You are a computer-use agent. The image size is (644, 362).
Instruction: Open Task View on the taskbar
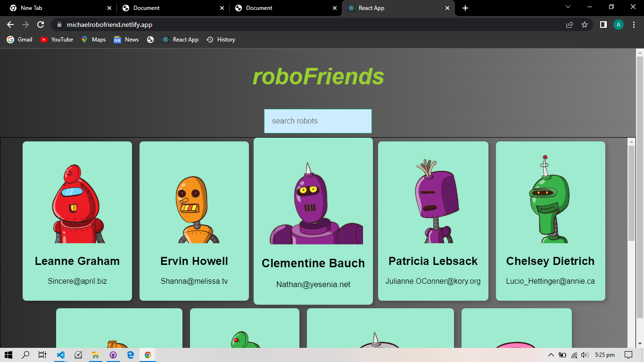click(42, 355)
